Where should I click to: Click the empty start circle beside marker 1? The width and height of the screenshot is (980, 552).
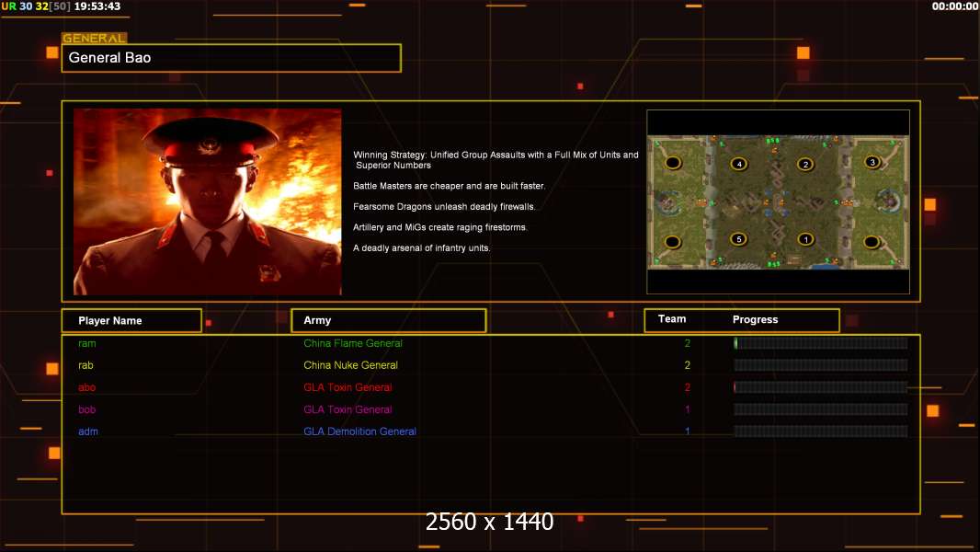(x=872, y=241)
